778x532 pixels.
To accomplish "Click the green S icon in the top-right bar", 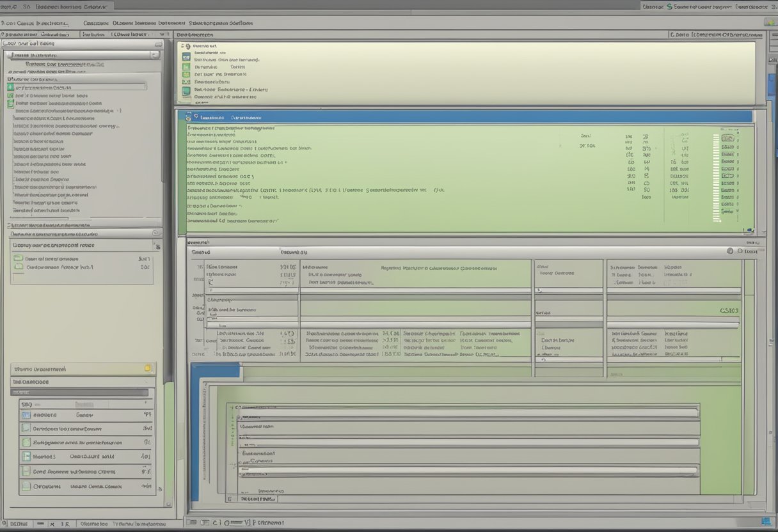I will click(x=669, y=6).
